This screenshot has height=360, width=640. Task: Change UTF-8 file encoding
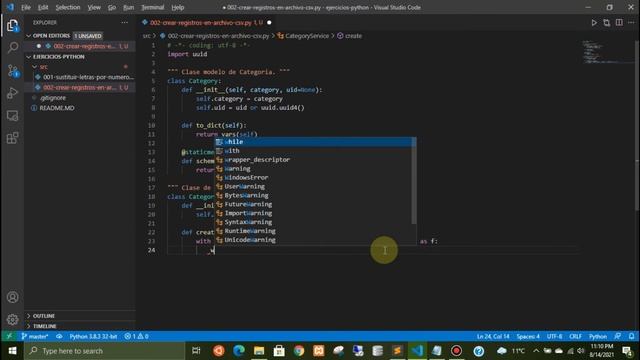coord(554,336)
